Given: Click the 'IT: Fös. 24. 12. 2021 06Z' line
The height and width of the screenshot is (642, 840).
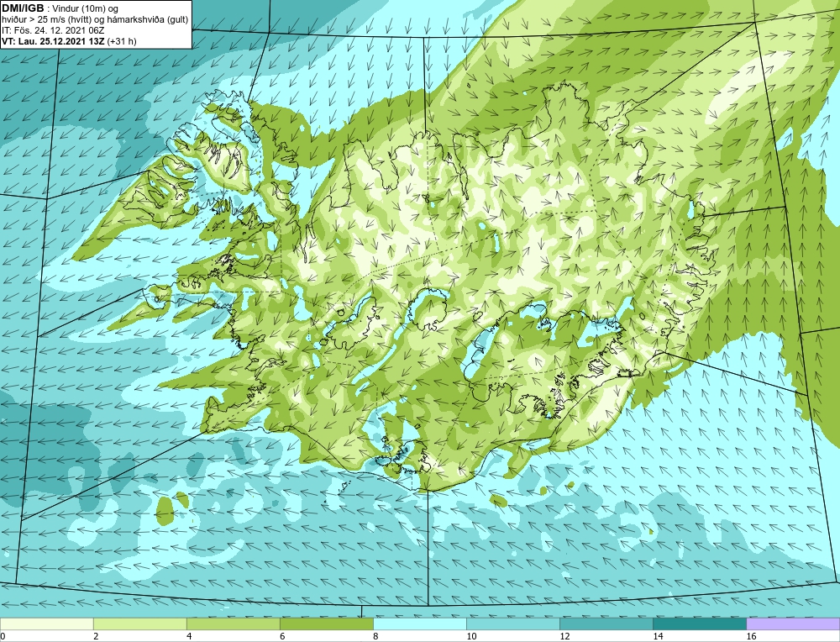Looking at the screenshot, I should click(x=52, y=30).
